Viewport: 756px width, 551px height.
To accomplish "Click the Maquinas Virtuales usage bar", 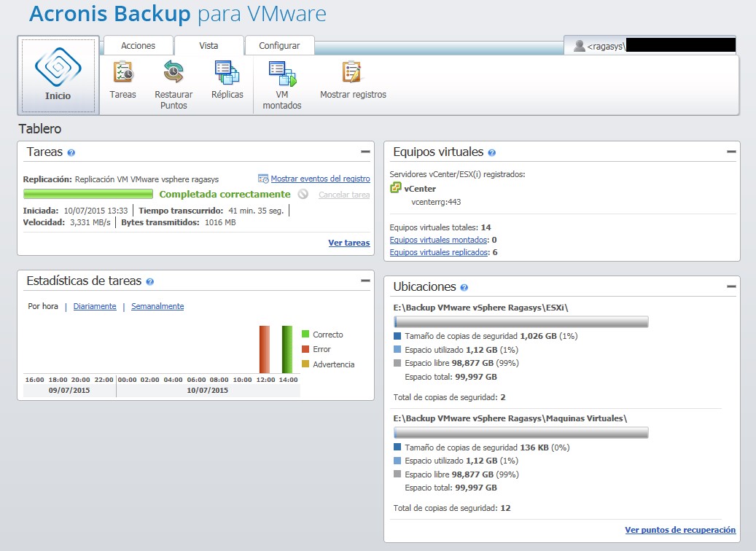I will (521, 433).
